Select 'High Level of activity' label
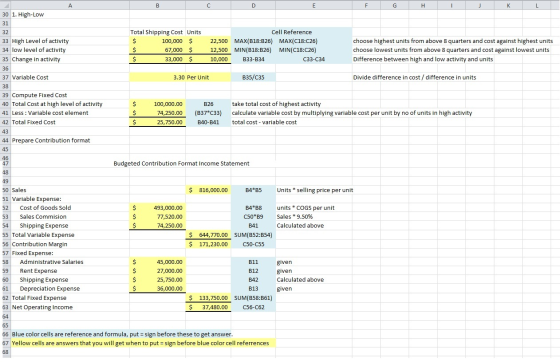This screenshot has width=560, height=362. [x=70, y=41]
